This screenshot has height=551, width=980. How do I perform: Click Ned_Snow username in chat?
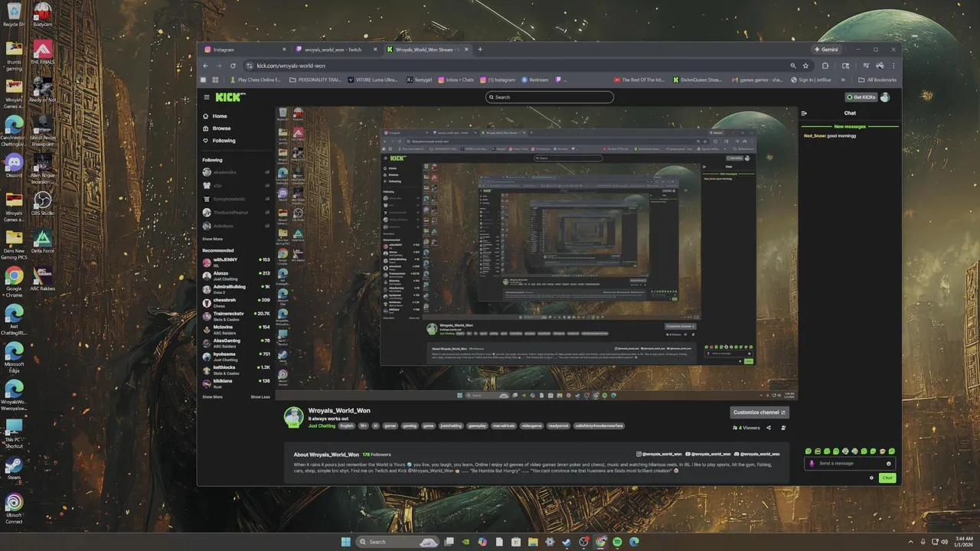point(815,135)
